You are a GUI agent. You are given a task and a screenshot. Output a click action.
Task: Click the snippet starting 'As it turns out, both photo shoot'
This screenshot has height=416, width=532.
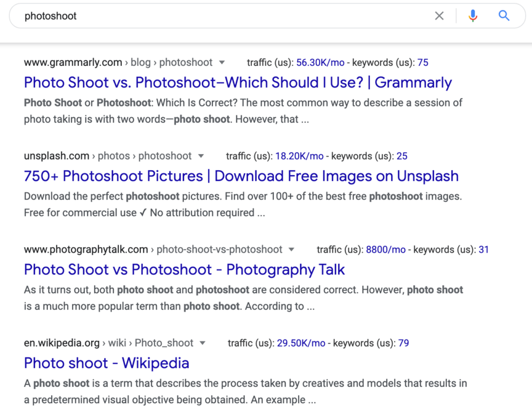(243, 298)
